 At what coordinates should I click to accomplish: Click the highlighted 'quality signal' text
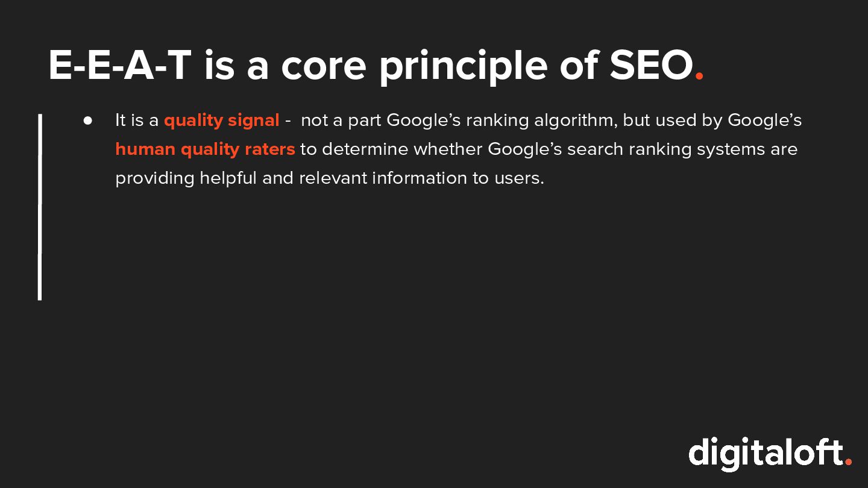(221, 120)
